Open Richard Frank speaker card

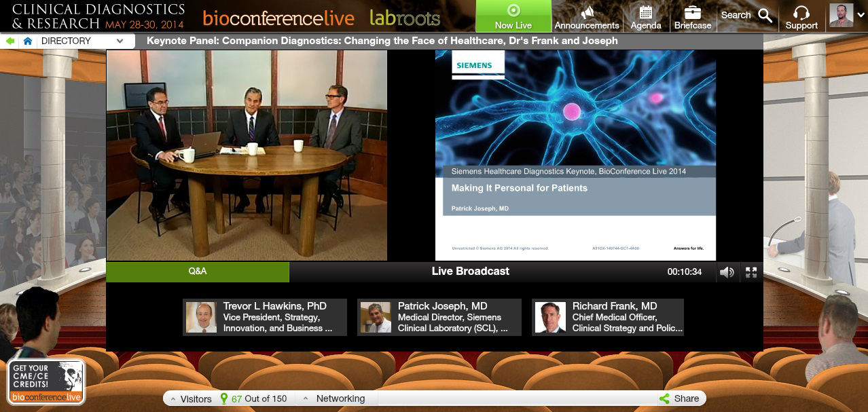[x=608, y=317]
